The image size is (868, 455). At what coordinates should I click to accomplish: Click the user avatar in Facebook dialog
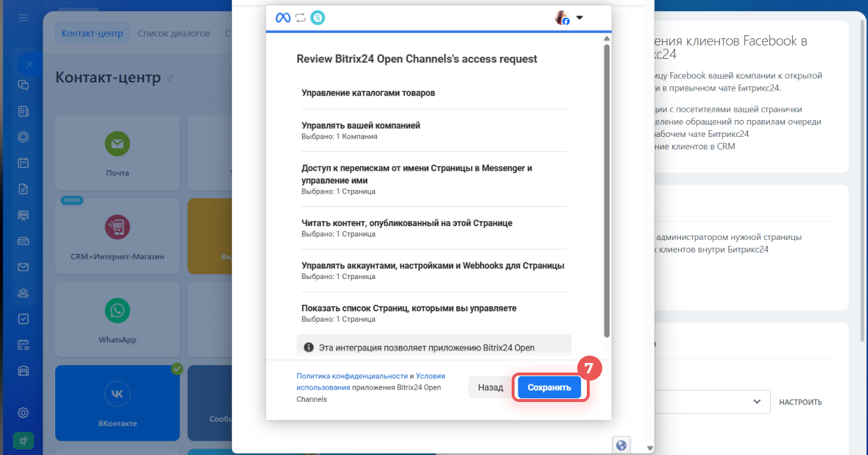click(x=562, y=18)
